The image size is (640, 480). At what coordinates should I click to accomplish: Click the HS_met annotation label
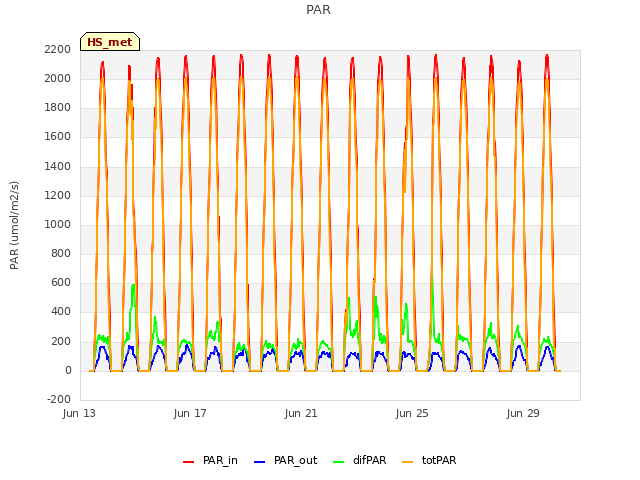[x=110, y=42]
